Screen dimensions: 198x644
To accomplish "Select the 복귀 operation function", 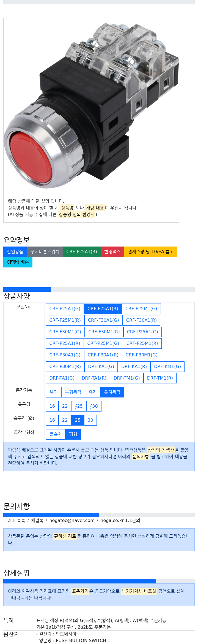I will [54, 392].
